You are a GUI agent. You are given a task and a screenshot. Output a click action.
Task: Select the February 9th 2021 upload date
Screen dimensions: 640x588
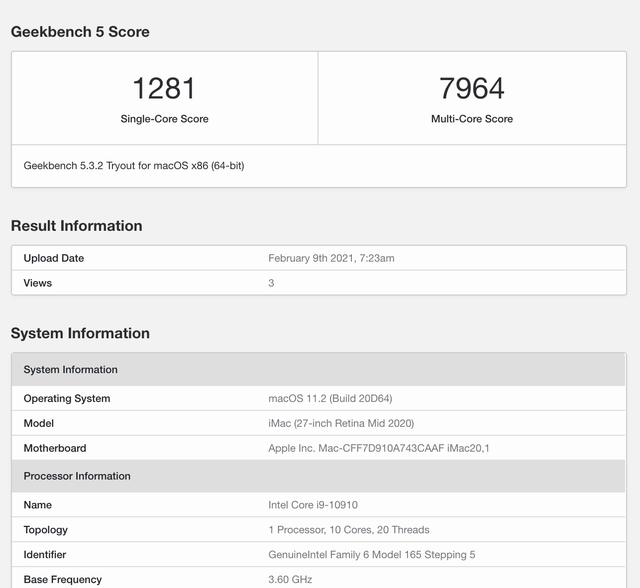click(x=331, y=258)
